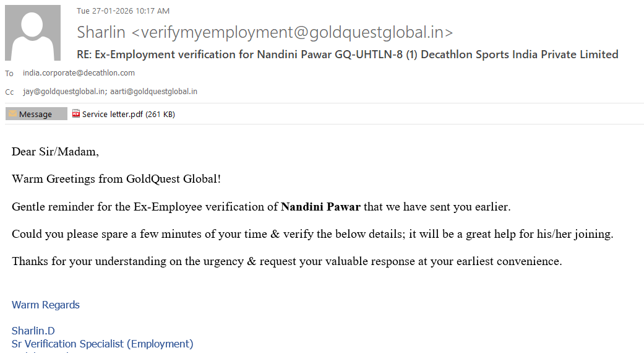Click the received date and time stamp
644x353 pixels.
point(123,11)
